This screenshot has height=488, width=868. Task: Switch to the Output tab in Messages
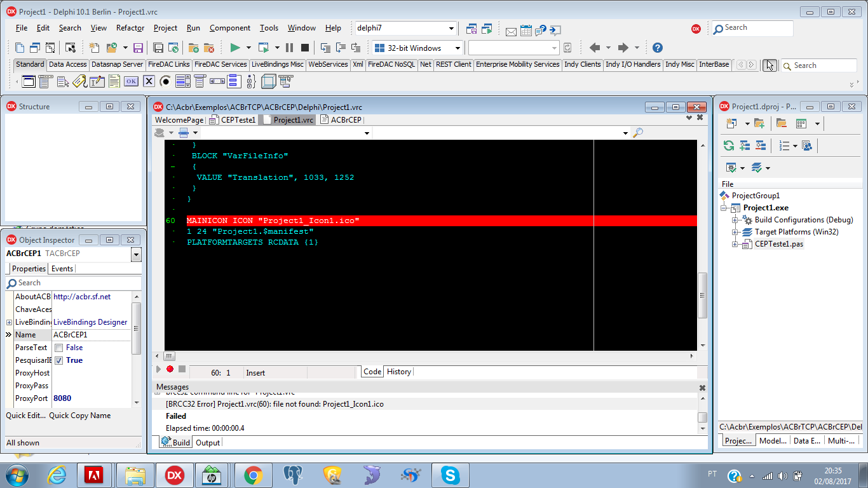pos(208,443)
